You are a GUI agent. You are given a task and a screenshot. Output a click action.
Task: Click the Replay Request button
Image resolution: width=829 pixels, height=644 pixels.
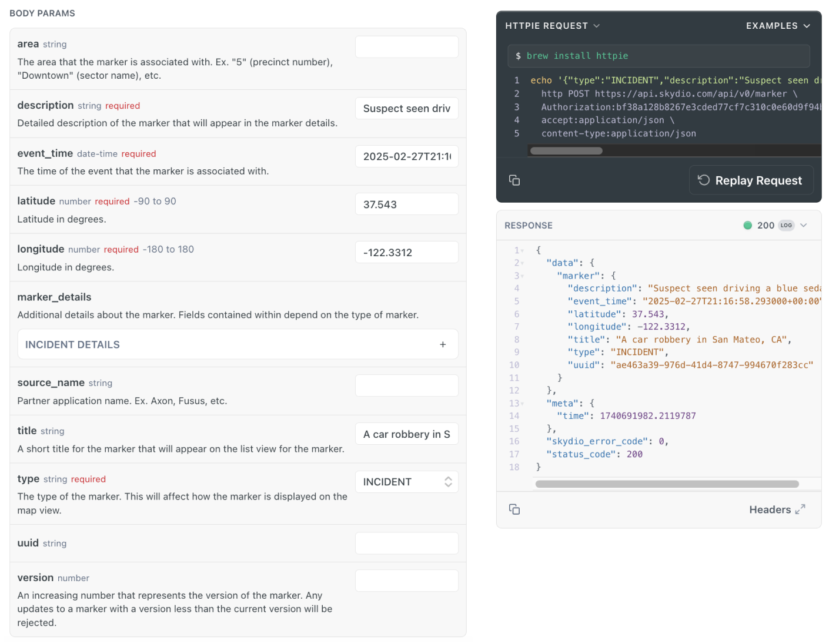751,180
